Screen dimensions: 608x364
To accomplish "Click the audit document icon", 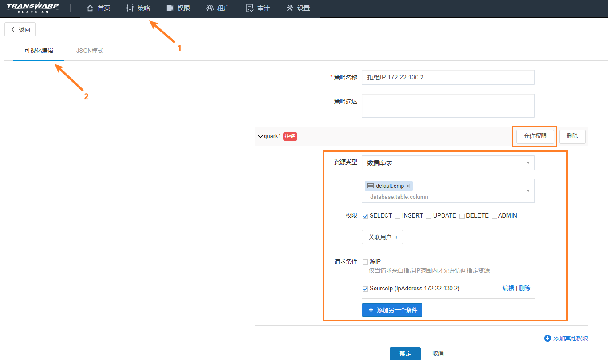I will pyautogui.click(x=249, y=8).
